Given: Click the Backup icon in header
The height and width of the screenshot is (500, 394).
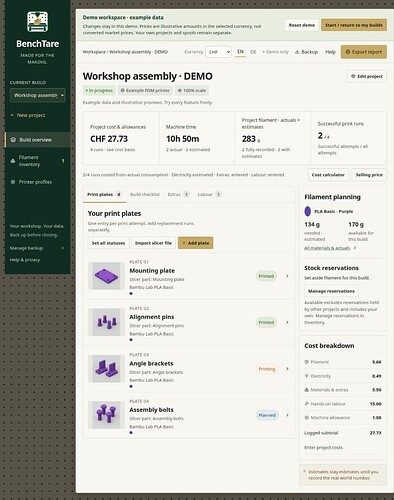Looking at the screenshot, I should point(297,52).
